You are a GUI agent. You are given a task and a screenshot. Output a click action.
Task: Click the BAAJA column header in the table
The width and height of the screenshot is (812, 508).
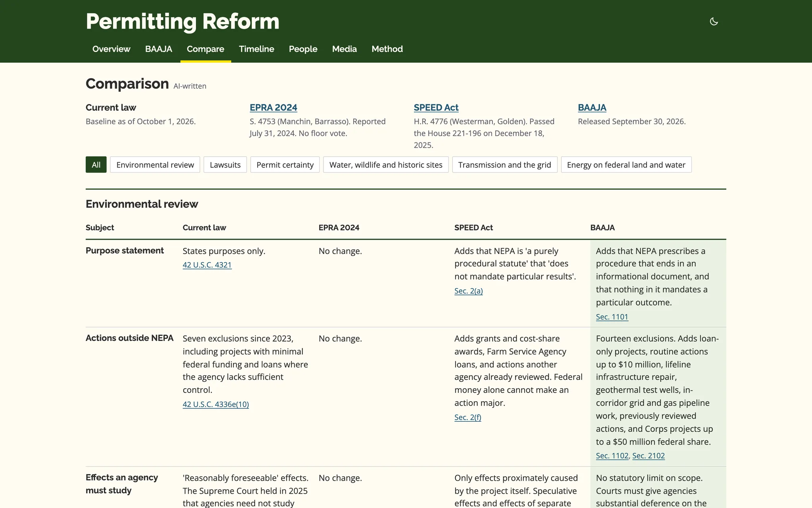pos(602,227)
